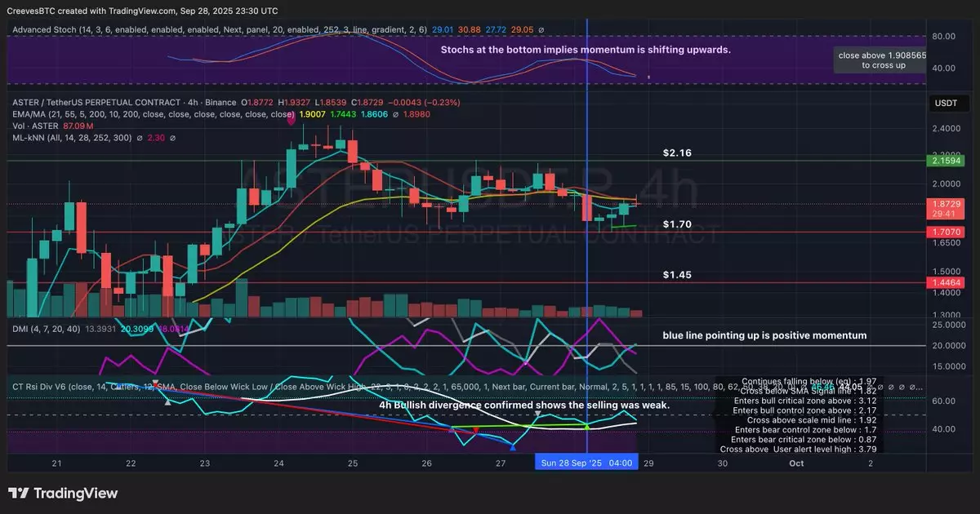Click the current price label 1.8729 with countdown
The width and height of the screenshot is (980, 514).
click(947, 207)
